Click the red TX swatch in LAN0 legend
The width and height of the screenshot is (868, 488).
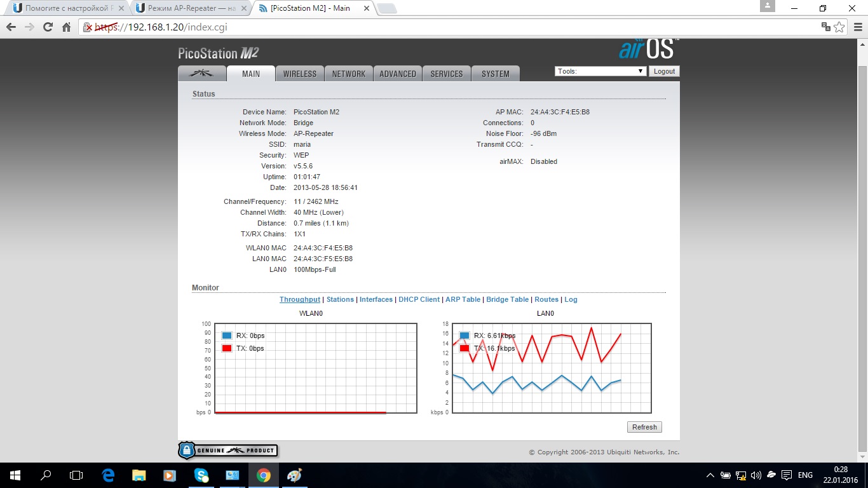[x=465, y=348]
